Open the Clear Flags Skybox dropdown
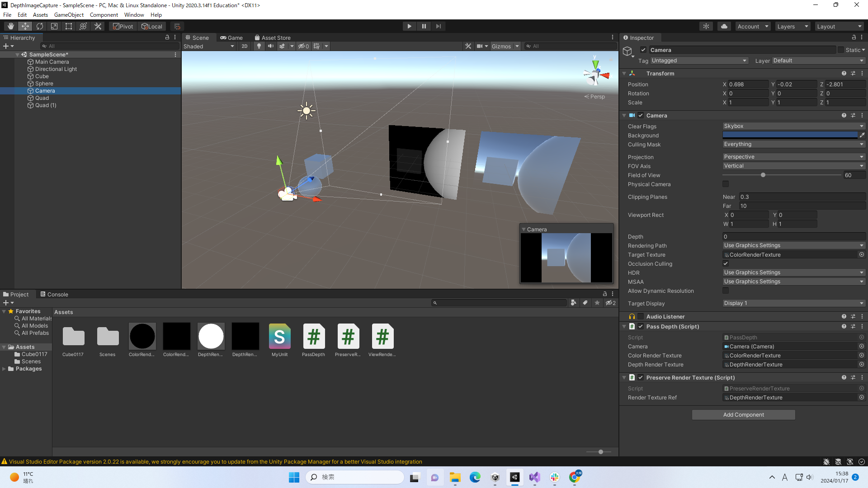 (793, 126)
